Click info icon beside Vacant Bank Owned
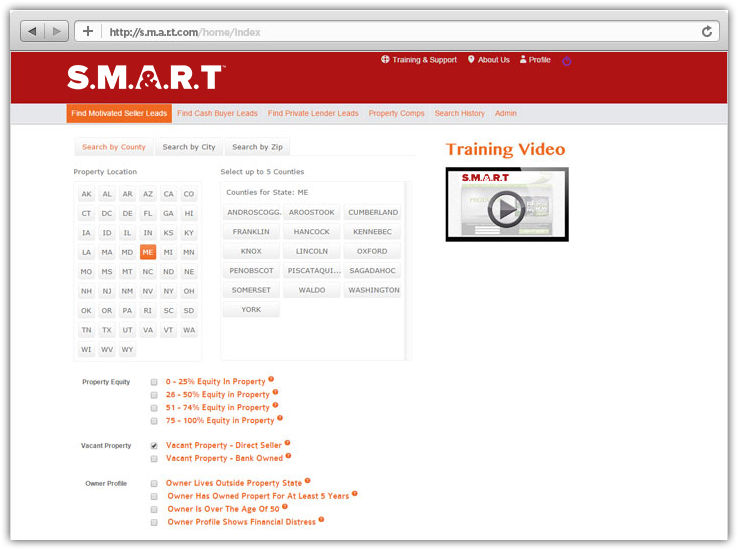This screenshot has height=550, width=738. tap(289, 455)
